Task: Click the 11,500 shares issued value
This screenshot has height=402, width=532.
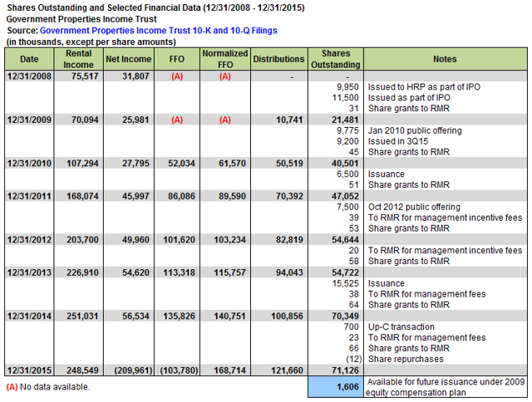Action: 346,98
